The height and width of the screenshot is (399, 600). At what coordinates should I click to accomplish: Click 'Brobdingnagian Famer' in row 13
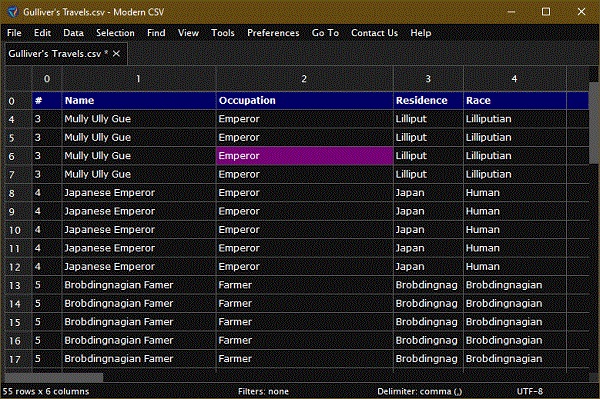click(139, 285)
